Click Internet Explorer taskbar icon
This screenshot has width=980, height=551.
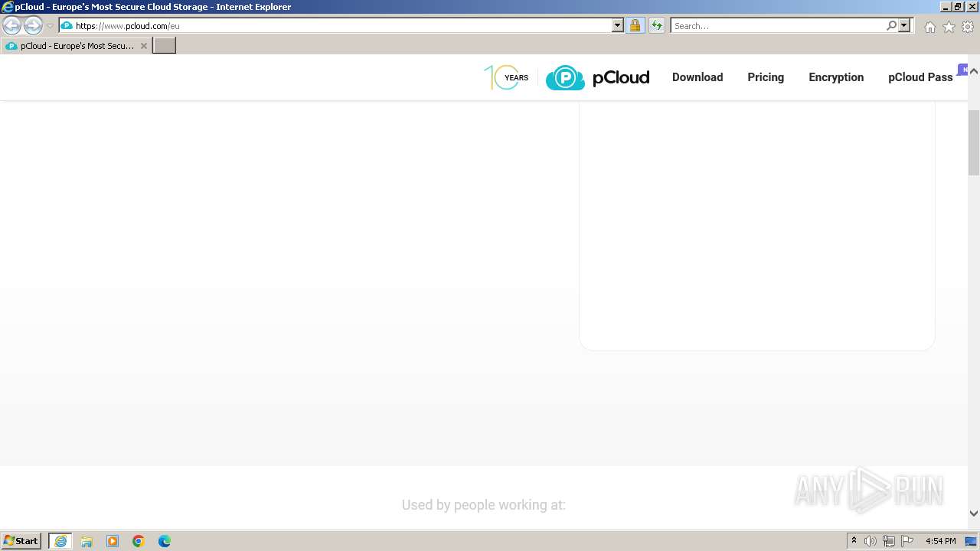point(60,541)
